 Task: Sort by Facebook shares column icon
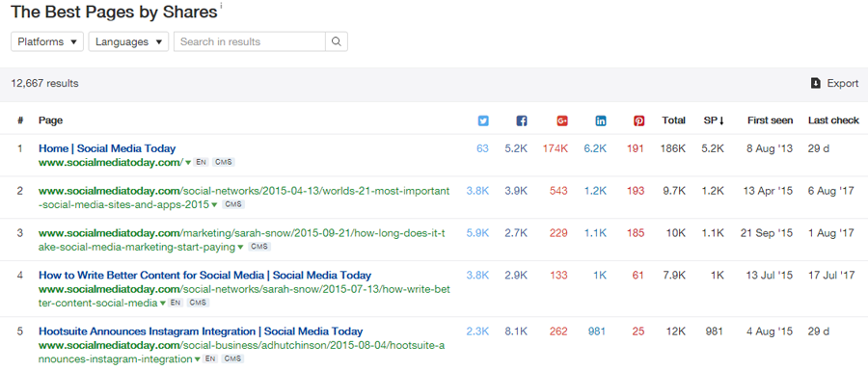pyautogui.click(x=522, y=120)
